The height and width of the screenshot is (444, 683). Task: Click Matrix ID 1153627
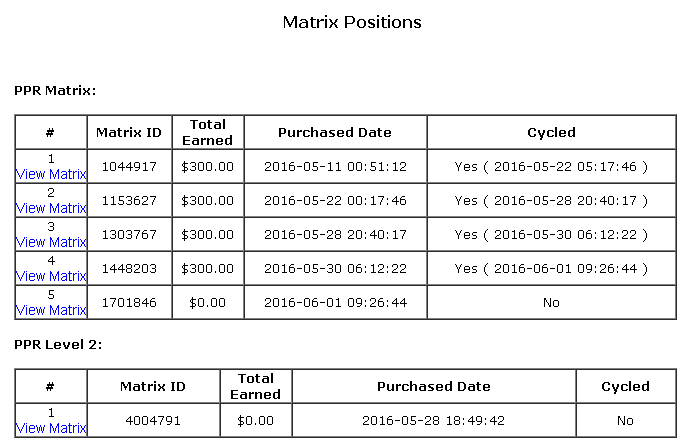pyautogui.click(x=129, y=201)
